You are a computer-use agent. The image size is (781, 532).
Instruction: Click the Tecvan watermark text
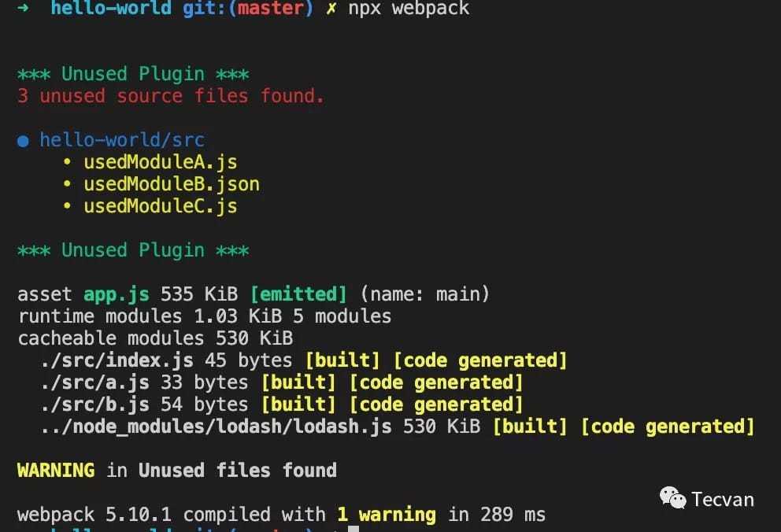point(723,499)
